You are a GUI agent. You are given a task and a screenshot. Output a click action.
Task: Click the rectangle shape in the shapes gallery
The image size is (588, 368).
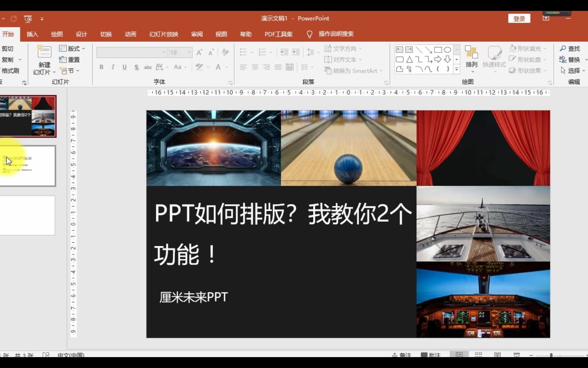tap(438, 49)
